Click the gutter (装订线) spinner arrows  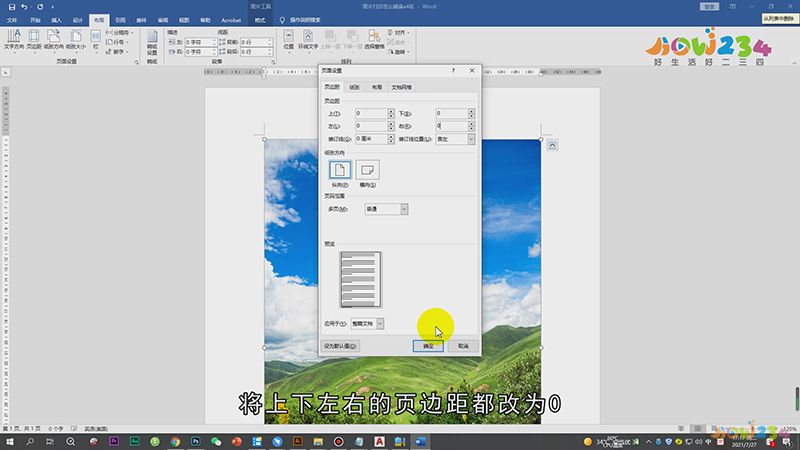(x=391, y=139)
